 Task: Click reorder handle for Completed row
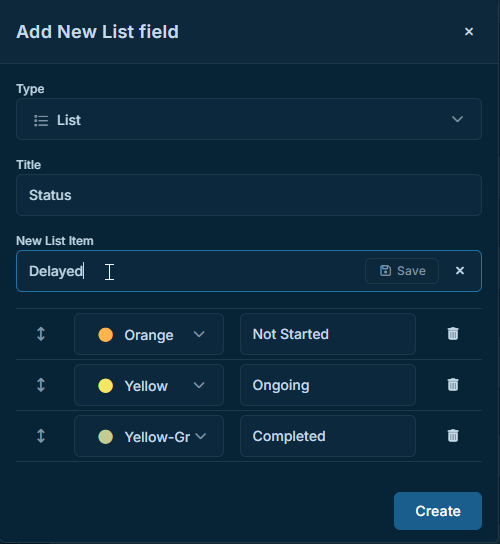41,436
